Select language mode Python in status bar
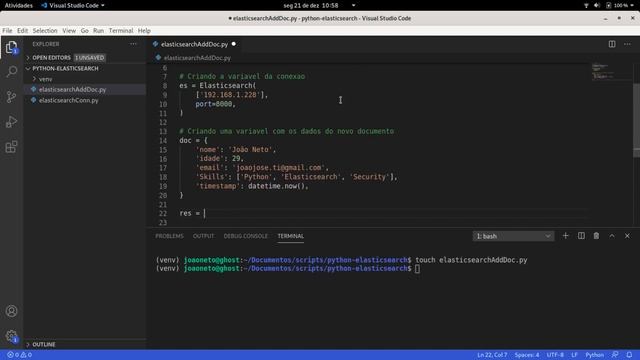This screenshot has height=360, width=640. coord(594,355)
